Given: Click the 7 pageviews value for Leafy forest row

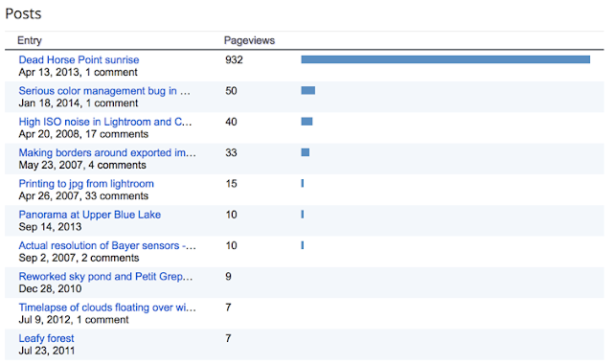Looking at the screenshot, I should (228, 338).
